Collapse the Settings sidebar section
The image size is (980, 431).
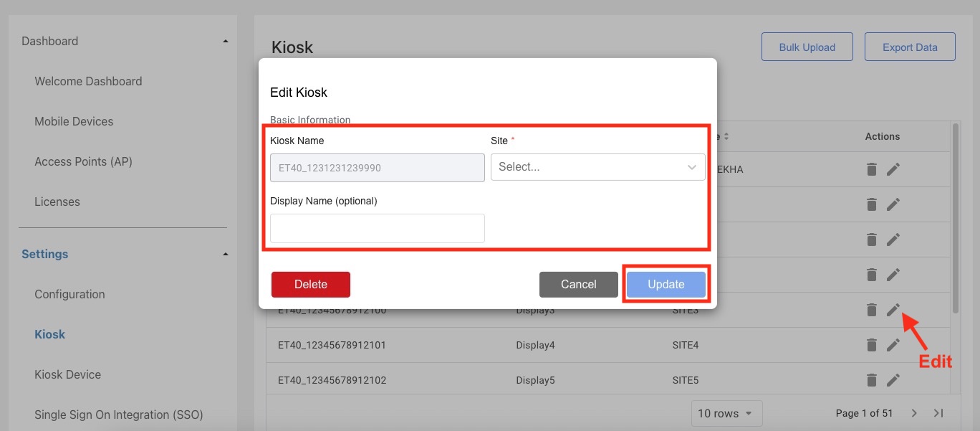[x=226, y=255]
